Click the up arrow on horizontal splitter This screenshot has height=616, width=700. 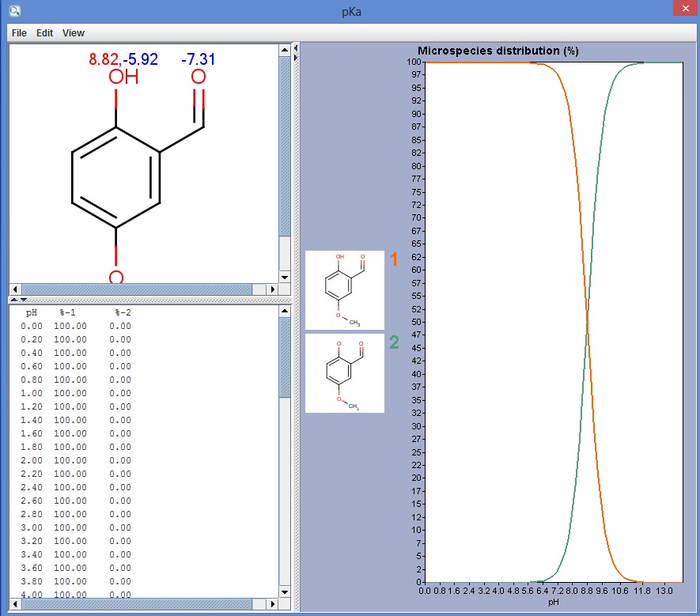tap(13, 299)
